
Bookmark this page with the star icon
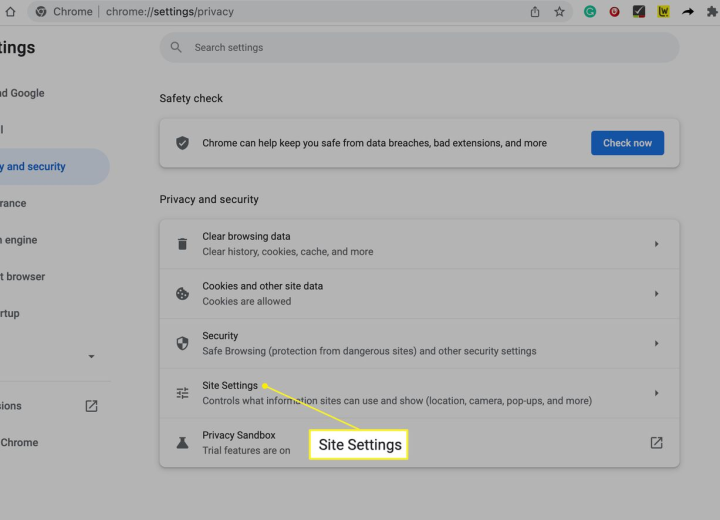(x=559, y=11)
